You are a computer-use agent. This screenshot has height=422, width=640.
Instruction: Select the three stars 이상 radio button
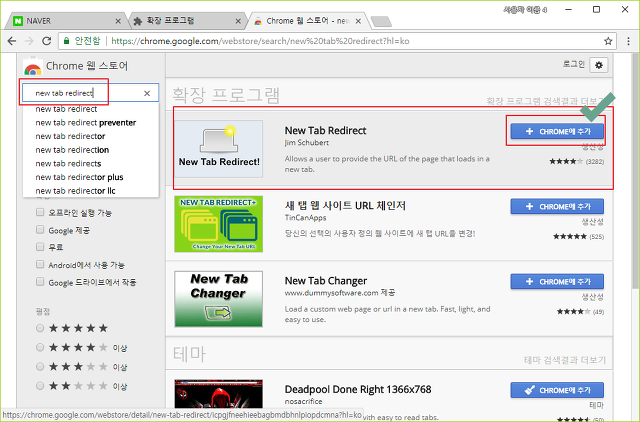tap(40, 366)
